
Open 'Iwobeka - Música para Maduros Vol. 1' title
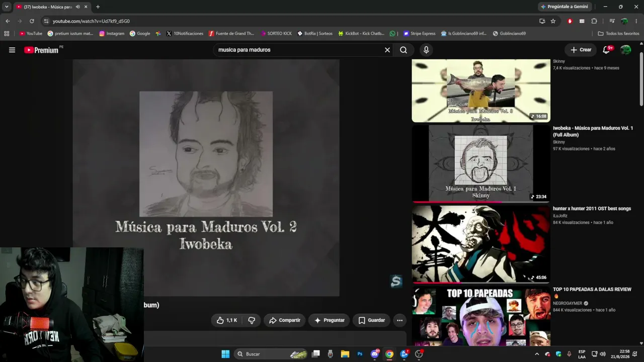click(593, 131)
